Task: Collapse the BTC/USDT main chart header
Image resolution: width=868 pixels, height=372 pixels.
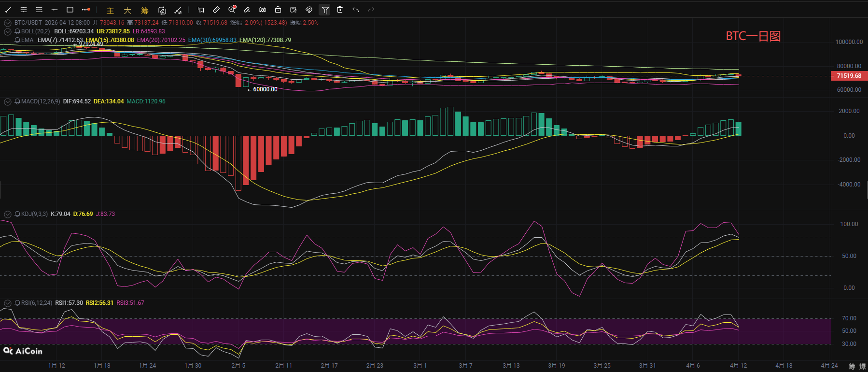Action: [x=8, y=23]
